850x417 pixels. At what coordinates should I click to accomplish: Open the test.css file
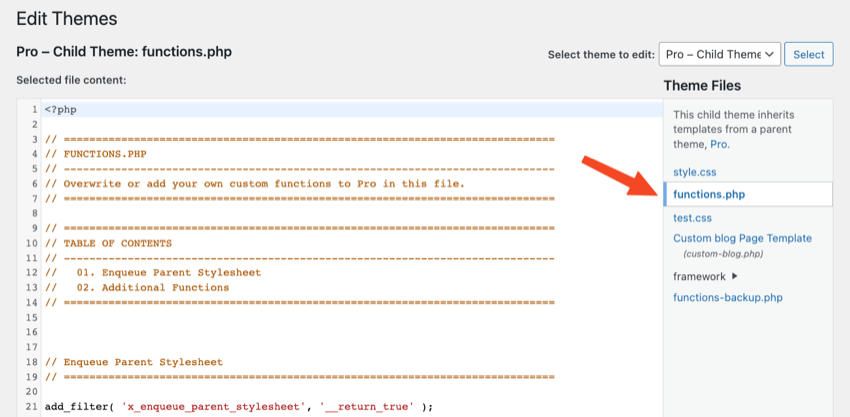coord(692,217)
